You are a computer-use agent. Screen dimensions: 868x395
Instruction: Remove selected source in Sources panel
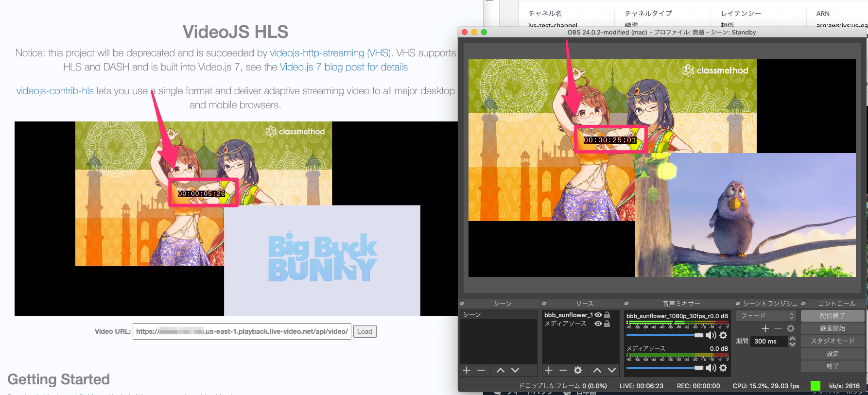point(563,370)
